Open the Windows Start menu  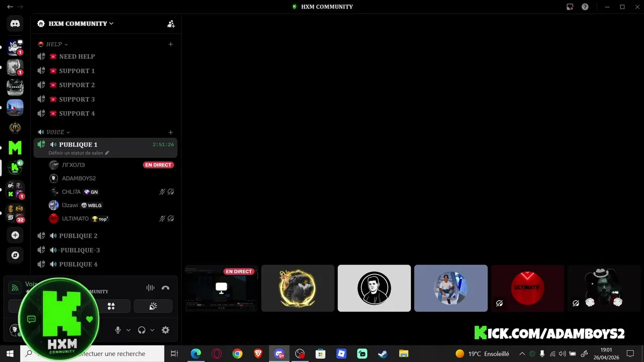tap(10, 354)
